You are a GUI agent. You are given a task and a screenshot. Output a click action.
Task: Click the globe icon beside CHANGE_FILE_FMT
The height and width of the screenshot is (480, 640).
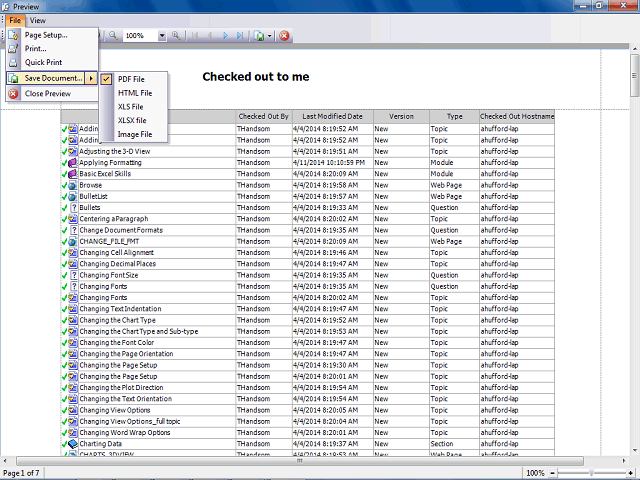pos(73,242)
